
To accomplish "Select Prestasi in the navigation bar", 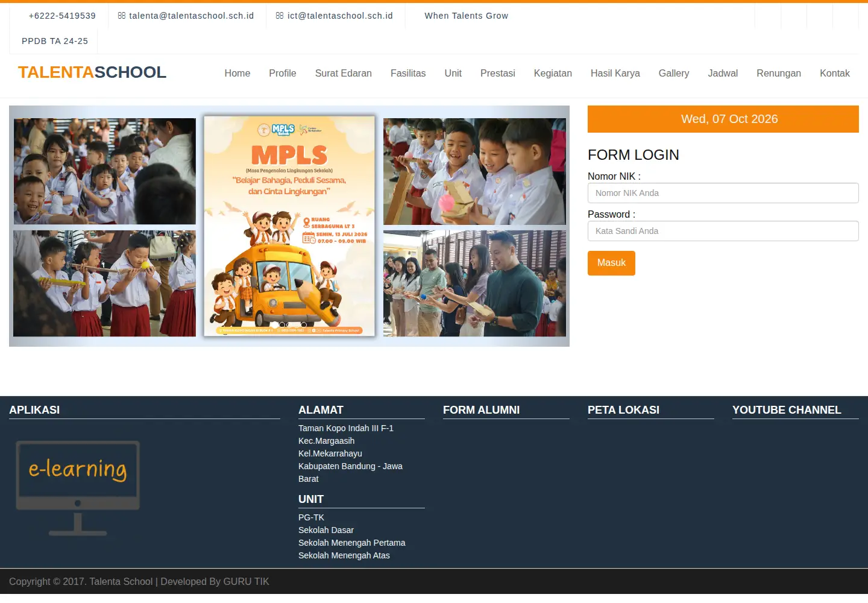I will point(498,73).
